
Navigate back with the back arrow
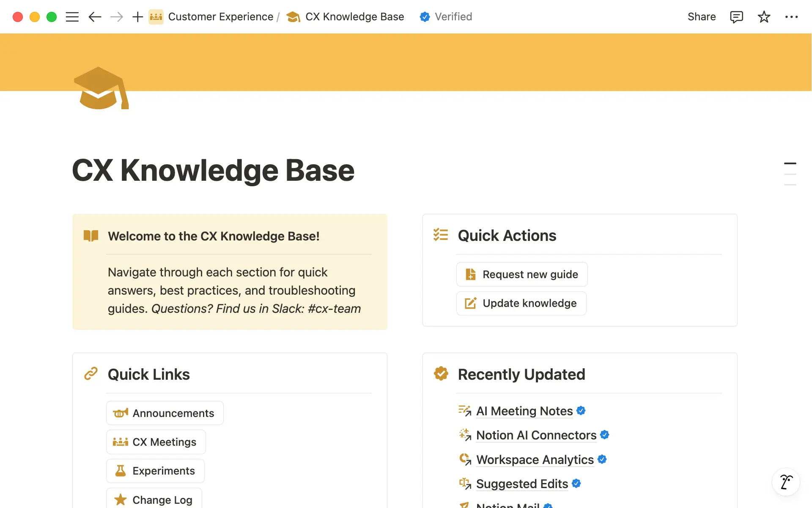(x=95, y=17)
